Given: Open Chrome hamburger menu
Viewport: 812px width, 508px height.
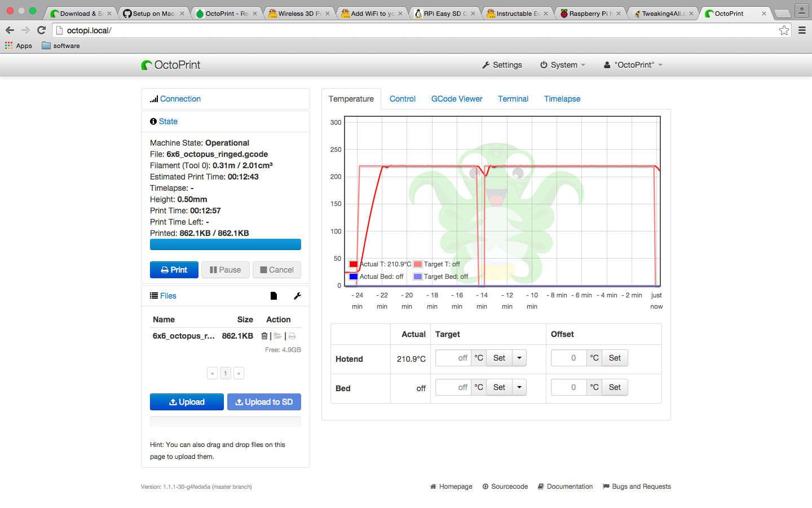Looking at the screenshot, I should pos(802,30).
